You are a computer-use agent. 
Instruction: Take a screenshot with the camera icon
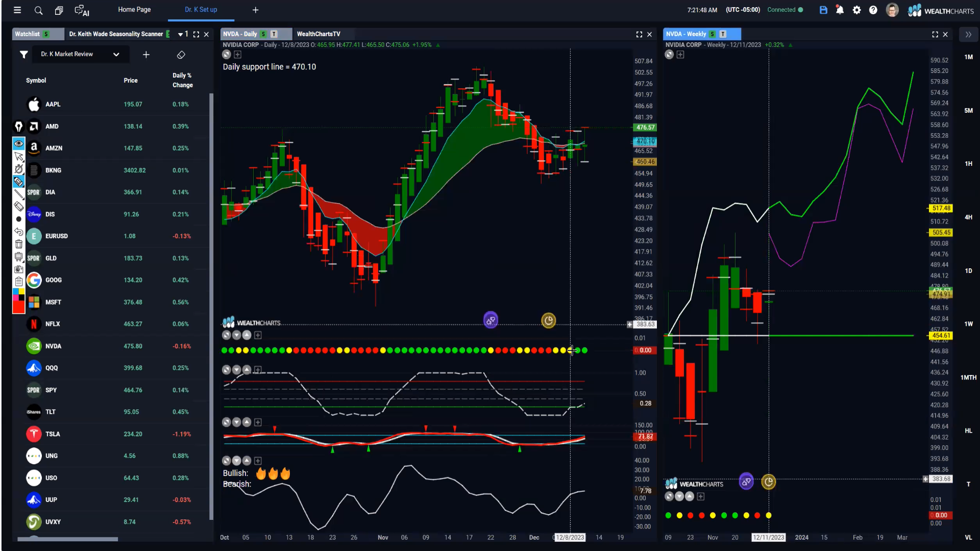pos(18,269)
